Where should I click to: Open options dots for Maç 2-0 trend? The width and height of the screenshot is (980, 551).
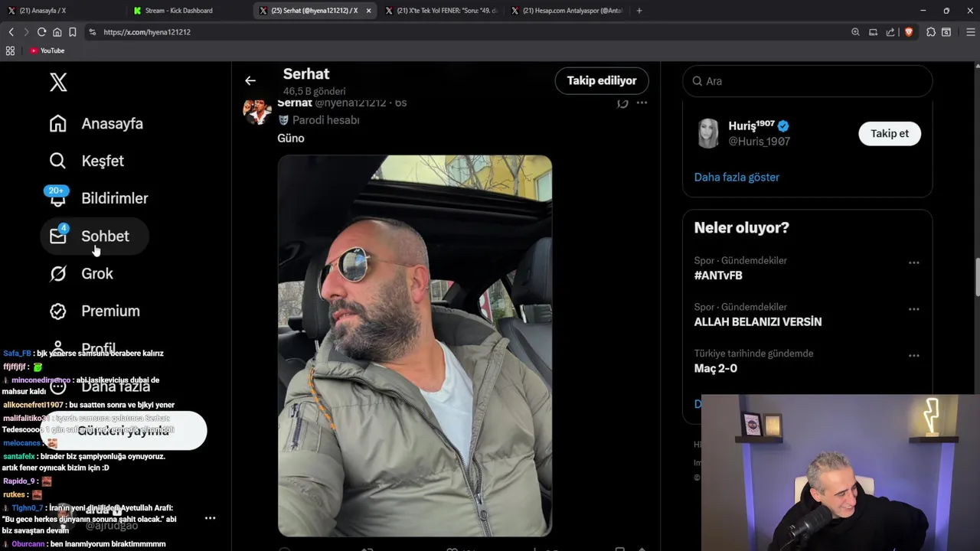tap(913, 356)
